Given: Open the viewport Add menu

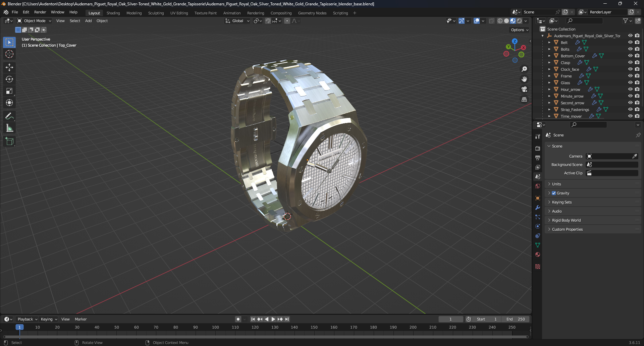Looking at the screenshot, I should coord(88,21).
